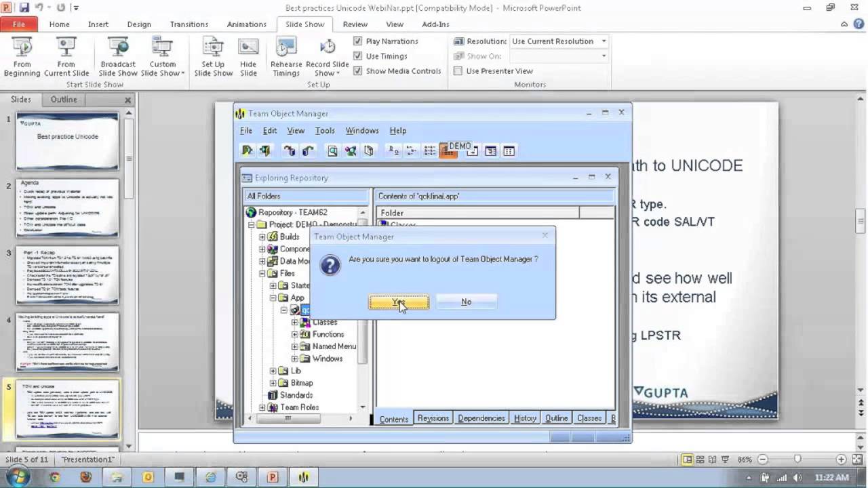Expand the Team Roles node

coord(262,407)
